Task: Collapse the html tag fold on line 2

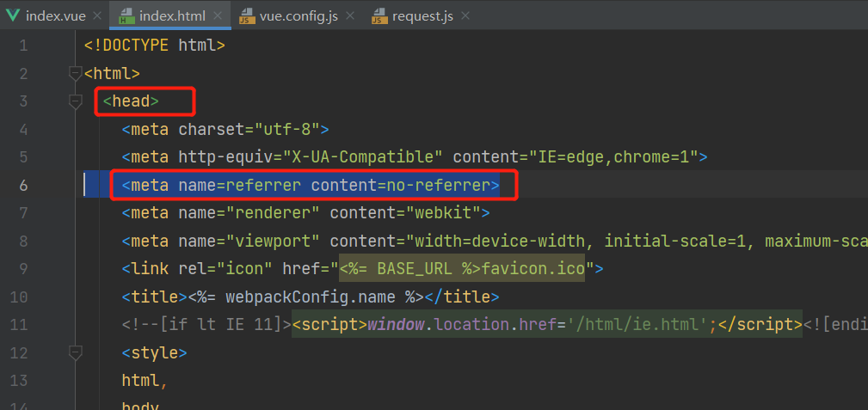Action: pos(75,73)
